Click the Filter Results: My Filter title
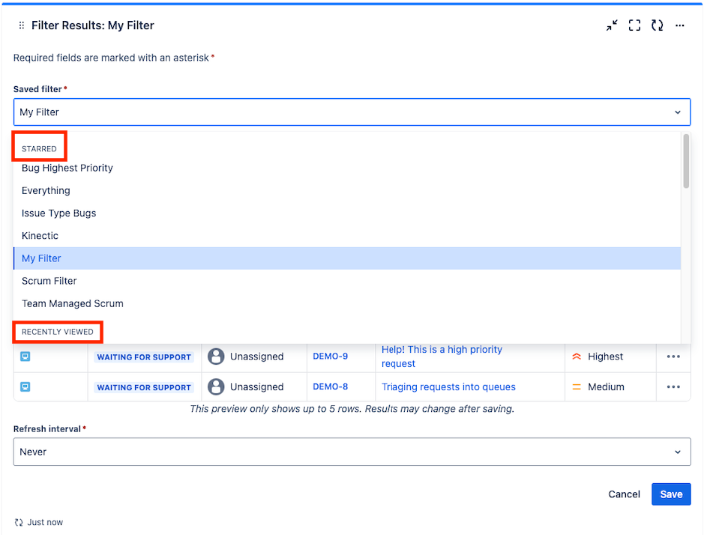The image size is (704, 535). (92, 26)
